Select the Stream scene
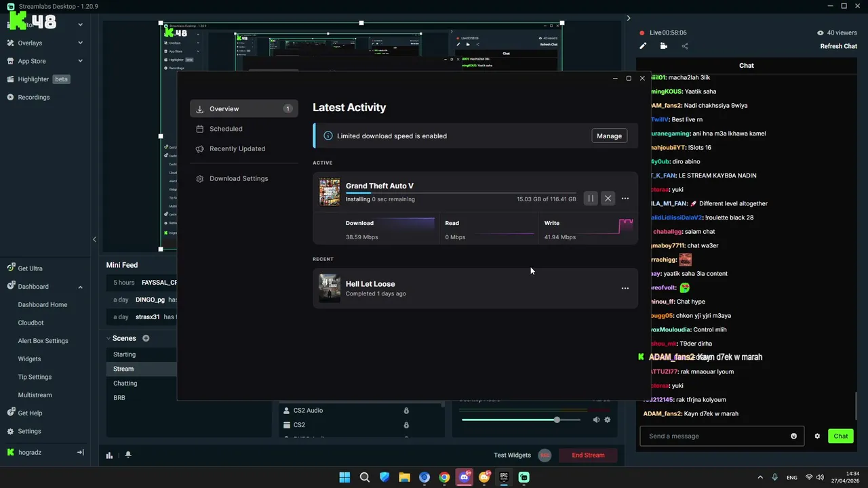 pos(142,369)
